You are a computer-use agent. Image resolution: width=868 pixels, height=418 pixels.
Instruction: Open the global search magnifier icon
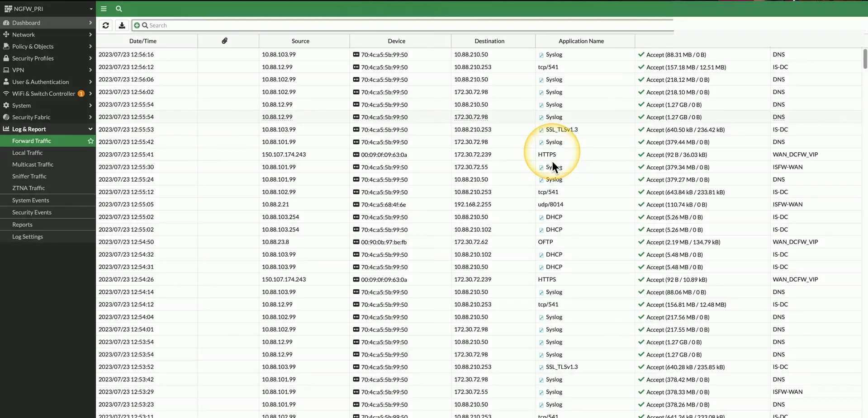click(119, 9)
